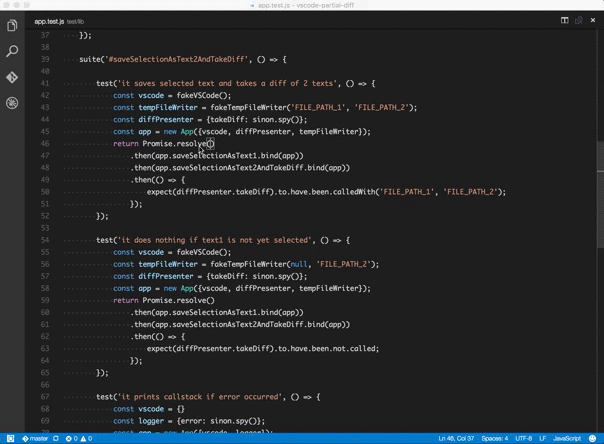Open the Search view in activity bar
Screen dimensions: 604x444
pos(12,51)
